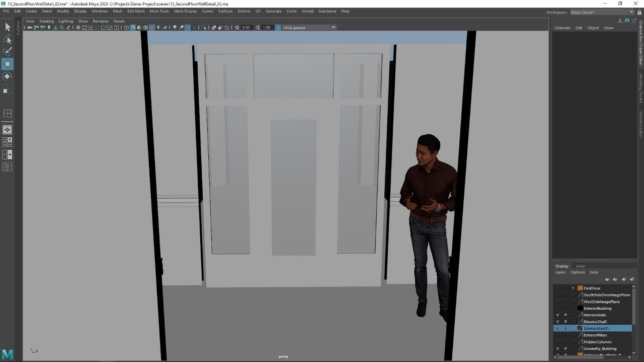
Task: Toggle visibility box of ExteriorPillars layer
Action: coord(557,335)
